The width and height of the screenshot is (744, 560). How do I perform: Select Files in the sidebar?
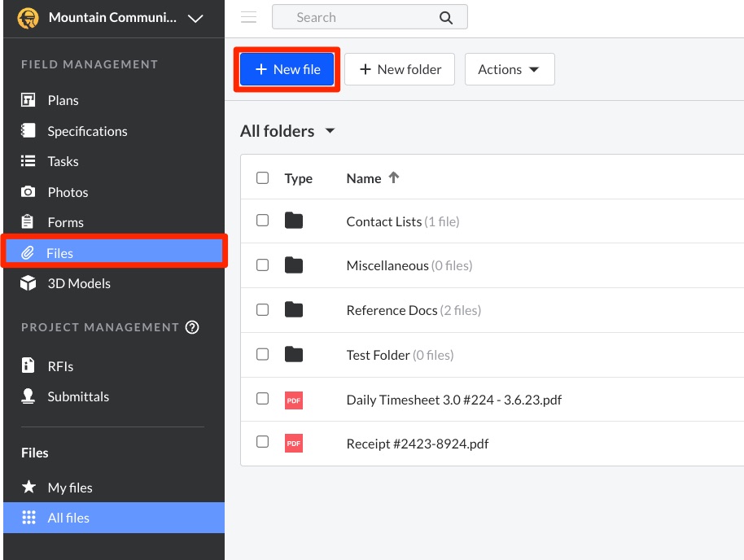114,253
